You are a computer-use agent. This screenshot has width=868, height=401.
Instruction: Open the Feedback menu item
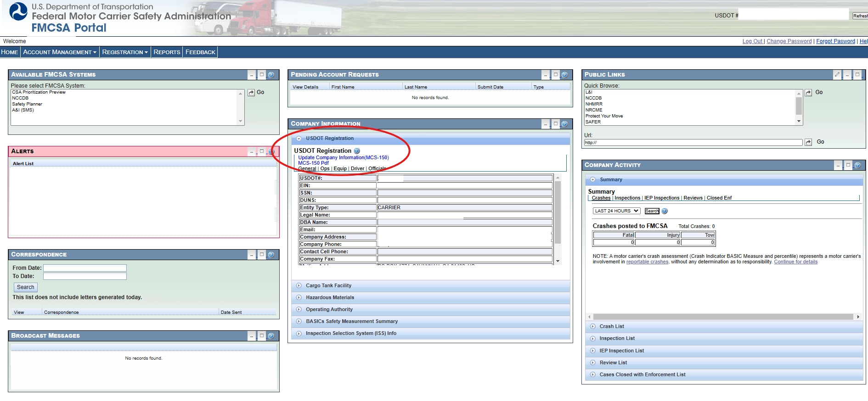click(x=200, y=52)
